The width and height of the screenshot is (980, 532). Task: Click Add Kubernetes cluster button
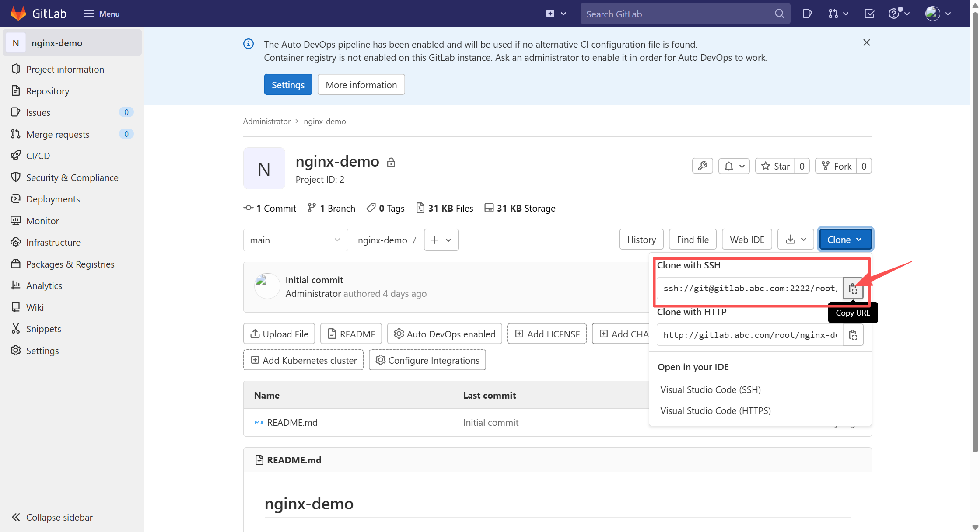coord(303,360)
